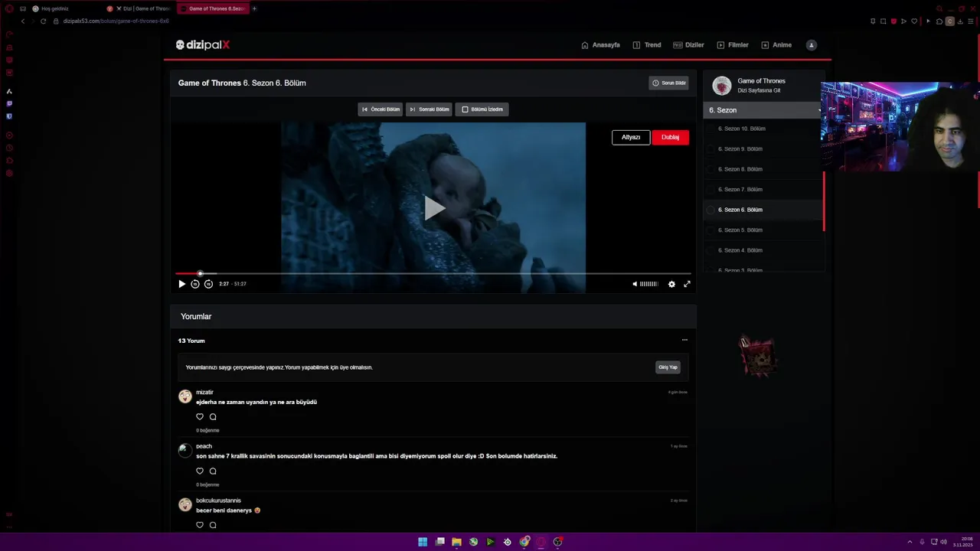Go to previous episode with Önceki Bölüm
The image size is (980, 551).
(381, 109)
